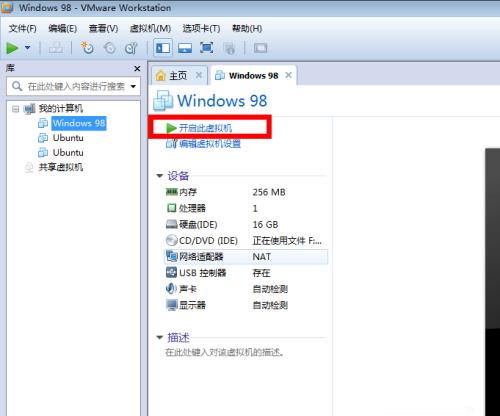Close the 库 library panel
Image resolution: width=500 pixels, height=416 pixels.
[137, 69]
